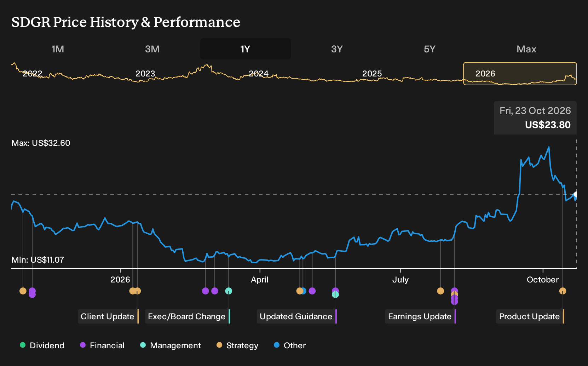Select the 1M time range tab
Viewport: 588px width, 366px height.
(58, 49)
